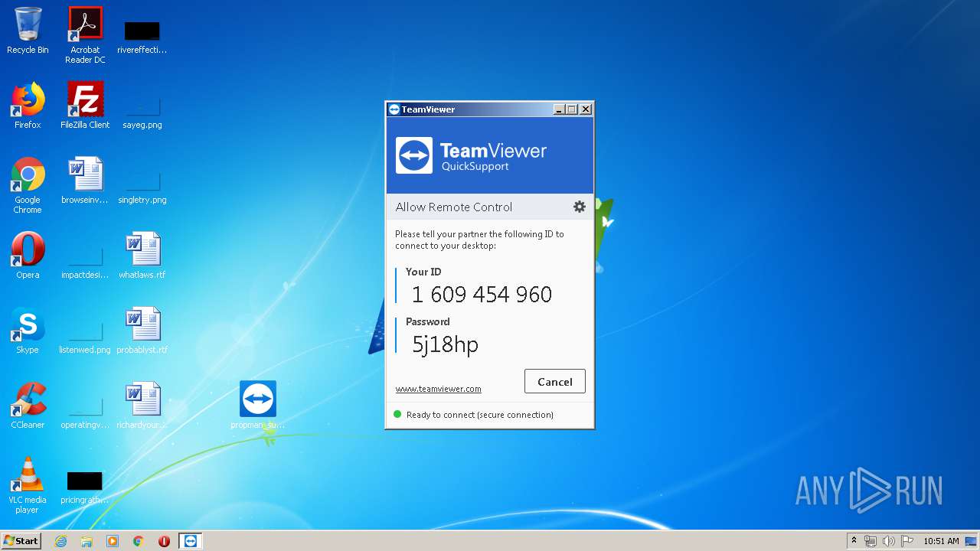Click the TeamViewer title bar icon
980x551 pixels.
pos(394,109)
